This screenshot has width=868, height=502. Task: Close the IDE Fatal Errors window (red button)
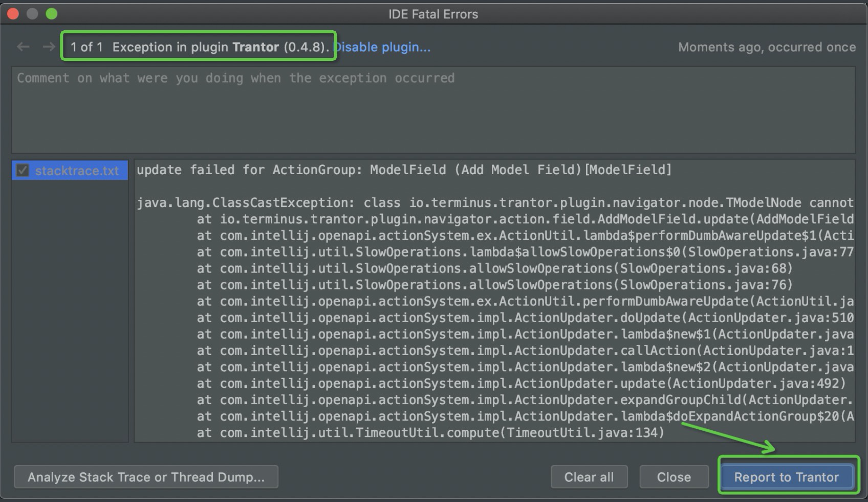pyautogui.click(x=13, y=14)
